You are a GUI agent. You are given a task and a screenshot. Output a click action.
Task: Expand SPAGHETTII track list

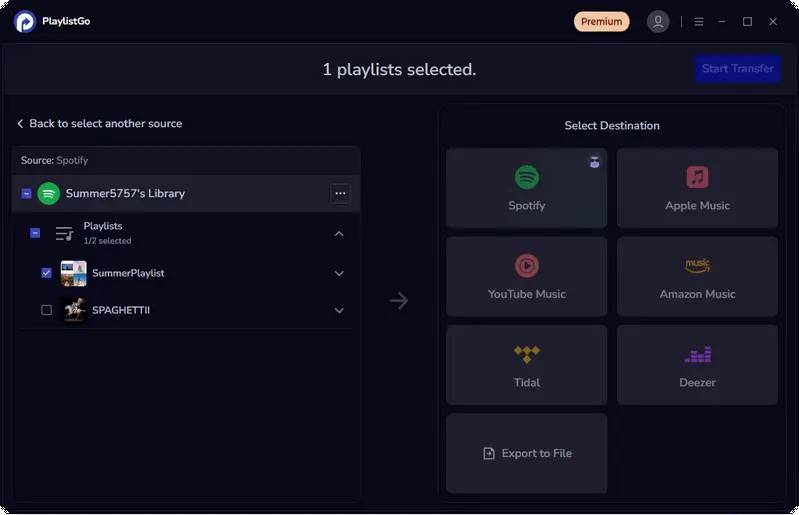point(339,311)
